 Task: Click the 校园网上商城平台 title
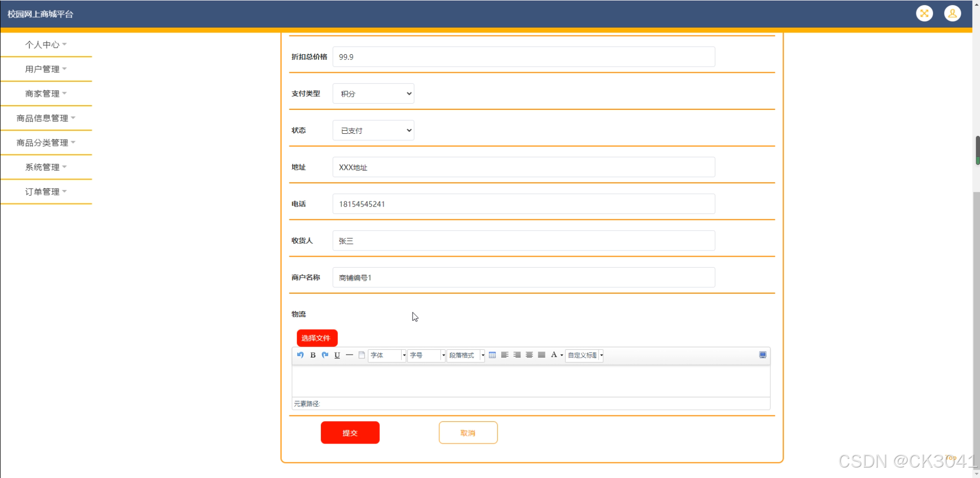(x=40, y=14)
